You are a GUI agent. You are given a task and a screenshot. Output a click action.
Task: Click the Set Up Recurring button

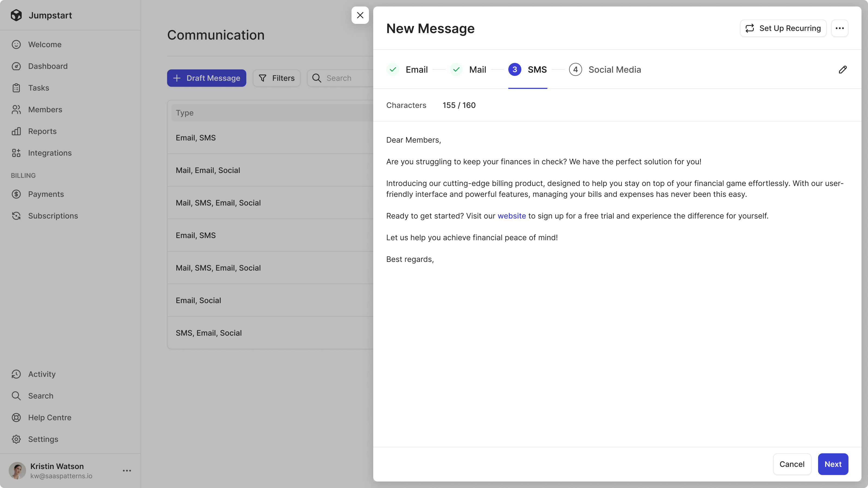click(783, 28)
